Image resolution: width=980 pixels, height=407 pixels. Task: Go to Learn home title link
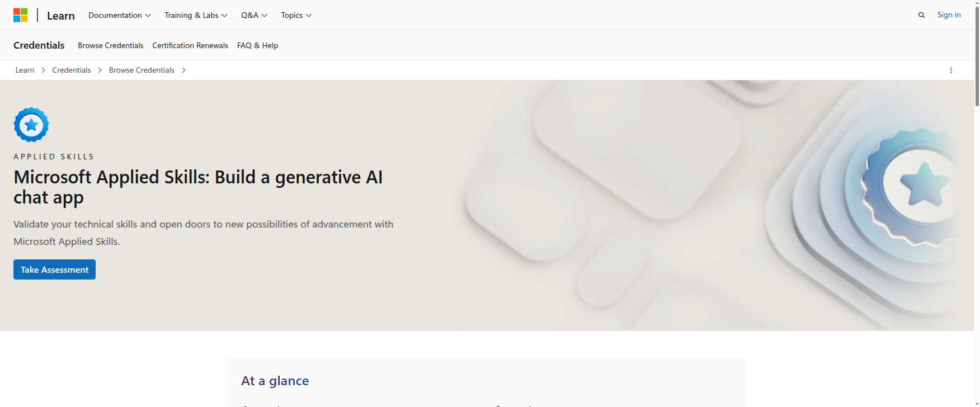point(61,16)
